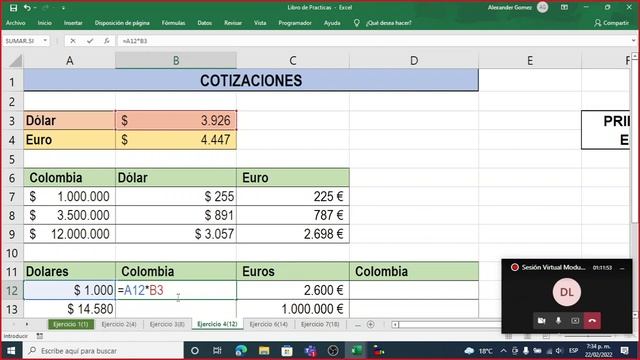The width and height of the screenshot is (640, 360).
Task: Open the Ejercicio 1(1) sheet tab
Action: 71,324
